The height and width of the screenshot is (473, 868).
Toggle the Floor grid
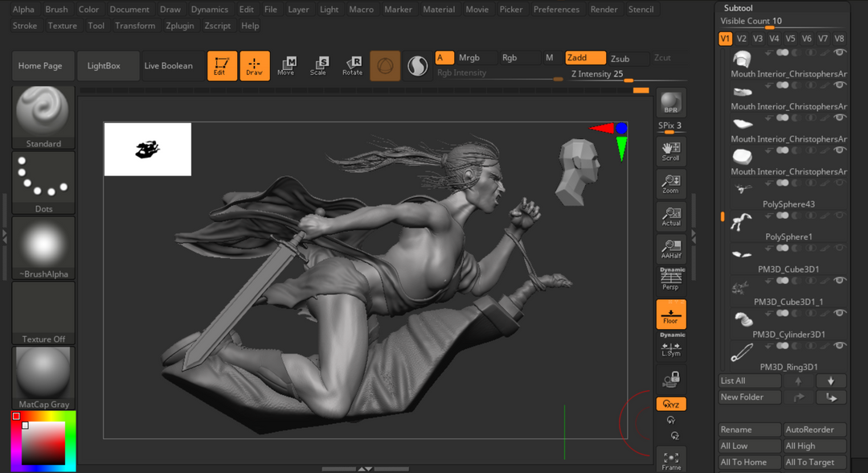pos(671,314)
